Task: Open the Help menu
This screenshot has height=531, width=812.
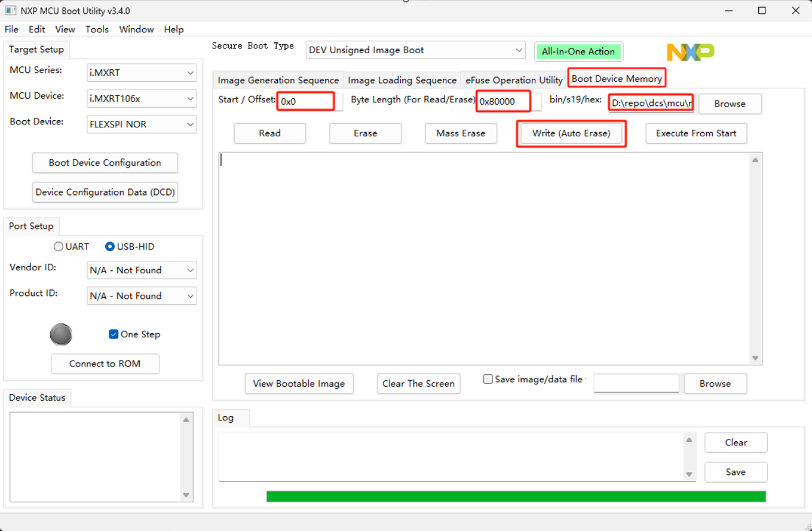Action: tap(174, 29)
